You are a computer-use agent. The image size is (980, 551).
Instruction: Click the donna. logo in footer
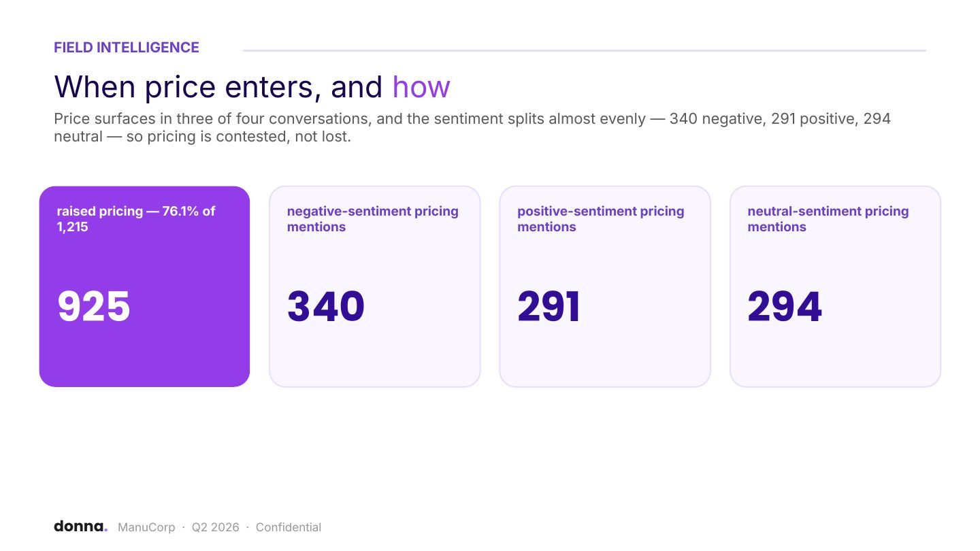80,527
